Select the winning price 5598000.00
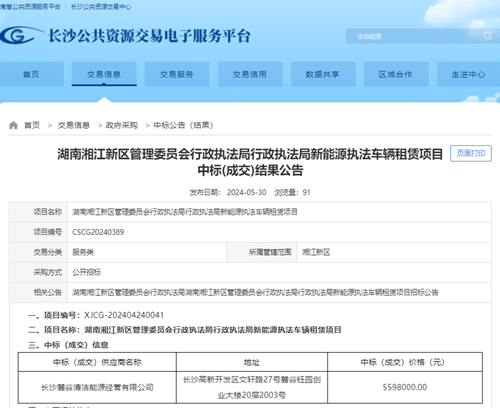 tap(405, 387)
